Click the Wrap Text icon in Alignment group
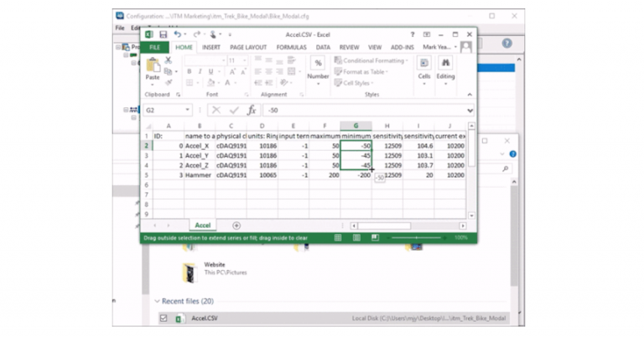Viewport: 644px width, 337px height. 292,60
